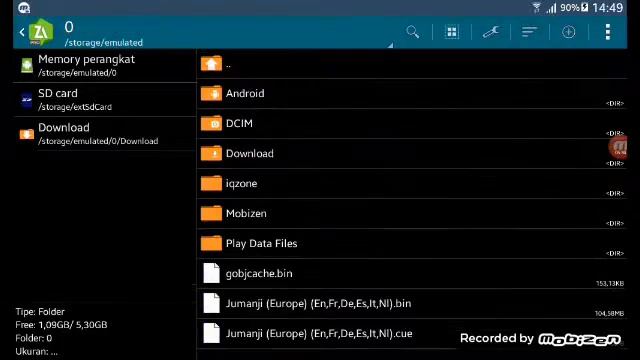Click the Play Data Files folder icon
The width and height of the screenshot is (640, 360).
click(x=211, y=243)
